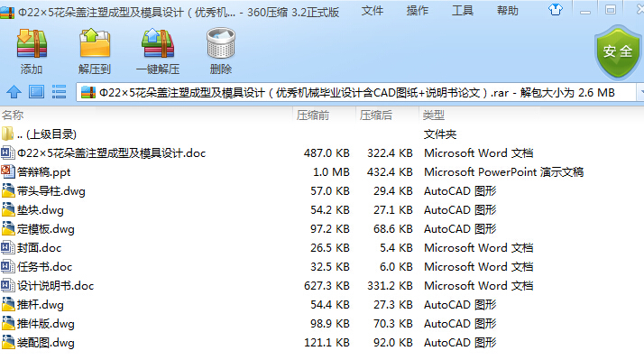Open the 帮助 menu
Viewport: 644px width, 360px height.
point(508,10)
